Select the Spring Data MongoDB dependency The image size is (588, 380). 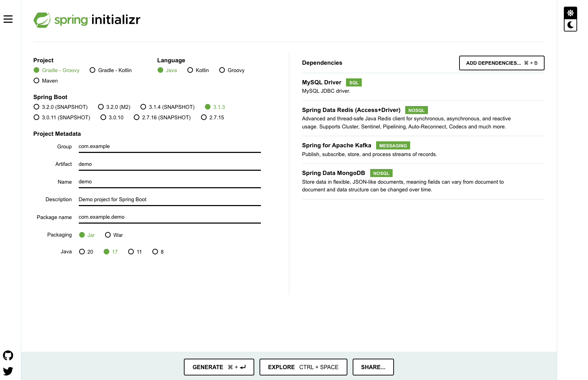click(x=423, y=181)
